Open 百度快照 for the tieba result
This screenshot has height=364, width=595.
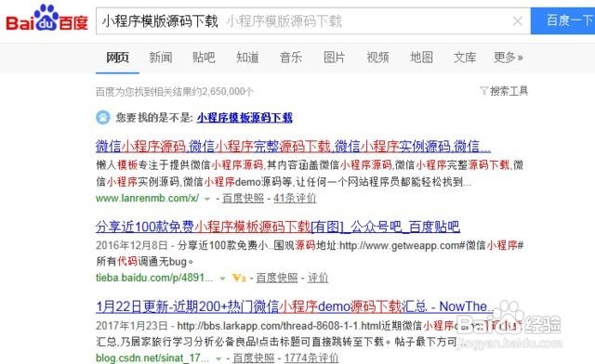click(x=277, y=278)
